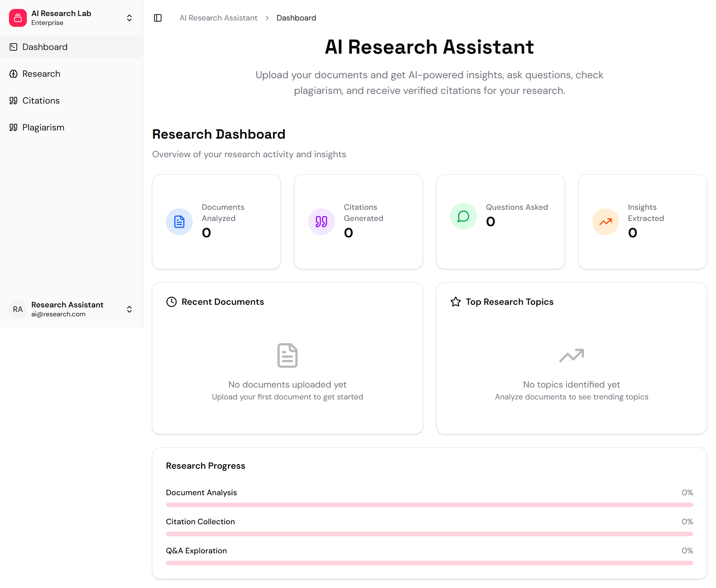
Task: Click the Plagiarism sidebar icon
Action: [13, 127]
